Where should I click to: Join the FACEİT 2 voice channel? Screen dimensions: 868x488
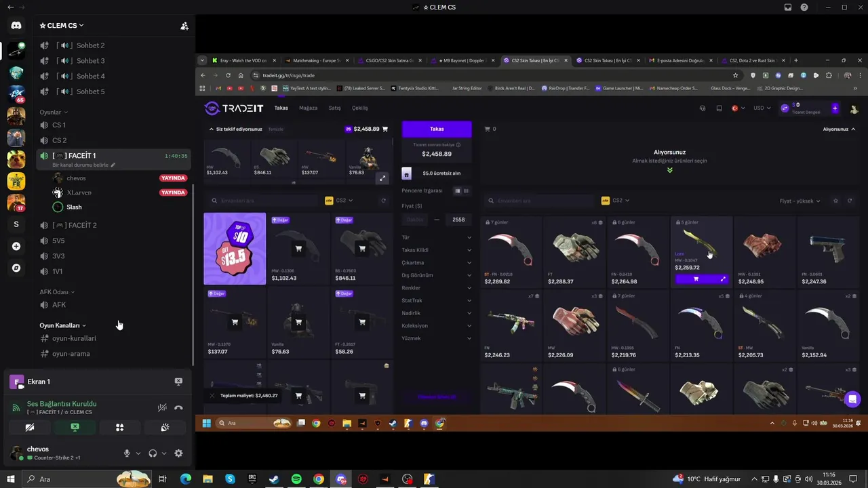coord(114,225)
